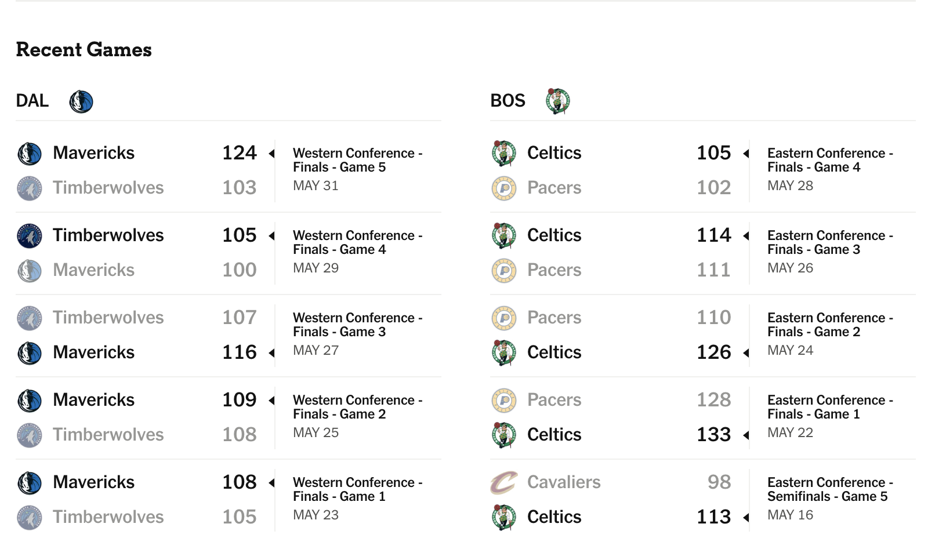Click the DAL team abbreviation header
This screenshot has width=935, height=560.
32,101
